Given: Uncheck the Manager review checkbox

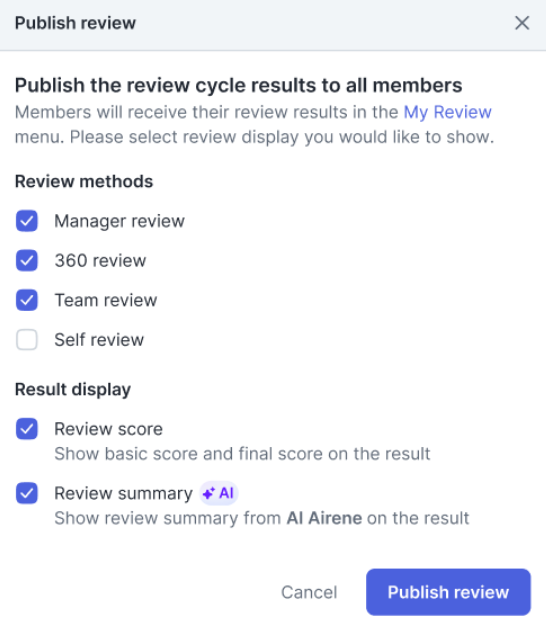Looking at the screenshot, I should 27,221.
